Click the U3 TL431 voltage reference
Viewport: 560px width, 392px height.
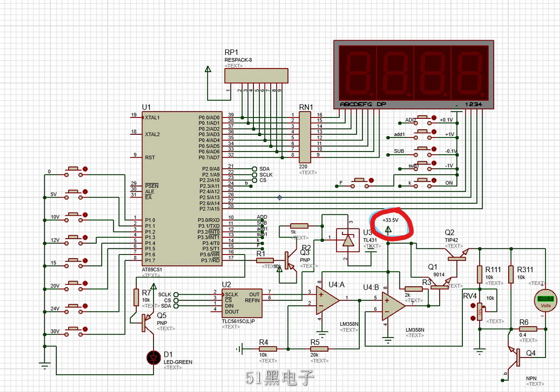348,241
